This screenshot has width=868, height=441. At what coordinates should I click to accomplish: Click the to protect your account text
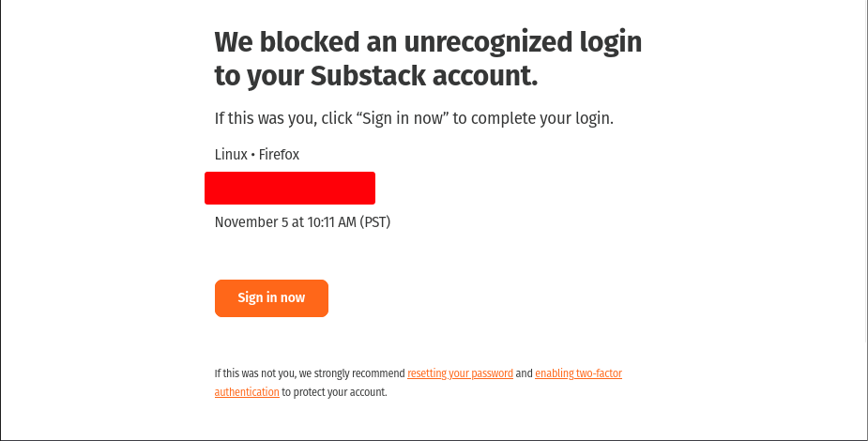coord(334,392)
